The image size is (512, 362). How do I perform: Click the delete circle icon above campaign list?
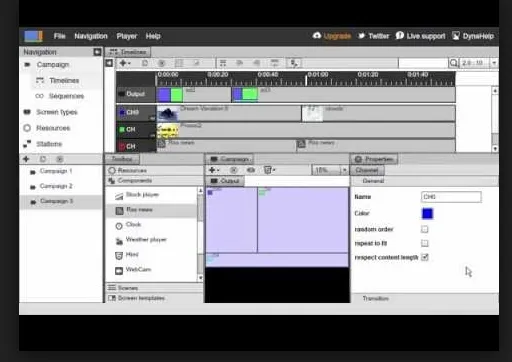[59, 159]
